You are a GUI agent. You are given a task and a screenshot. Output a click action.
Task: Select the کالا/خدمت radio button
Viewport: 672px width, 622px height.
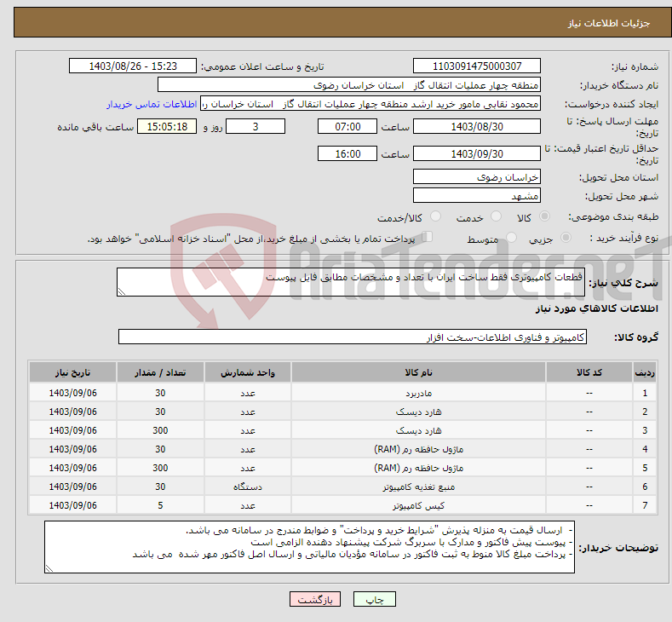tap(435, 217)
